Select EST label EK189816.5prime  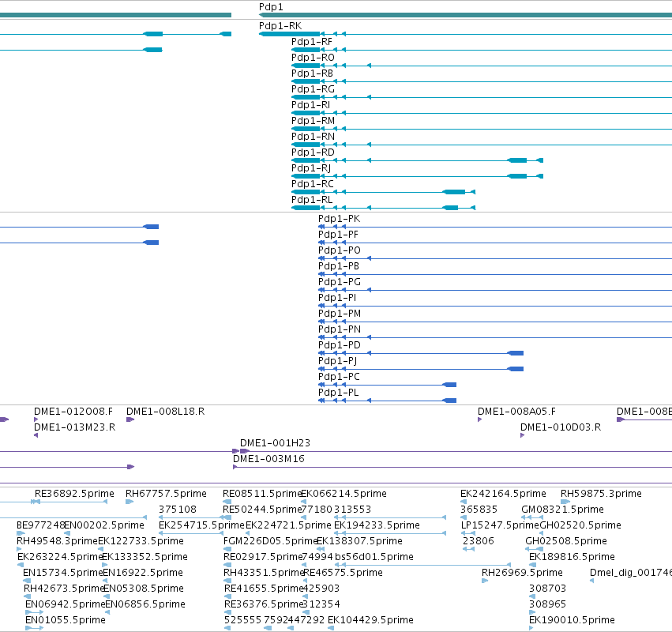click(572, 557)
